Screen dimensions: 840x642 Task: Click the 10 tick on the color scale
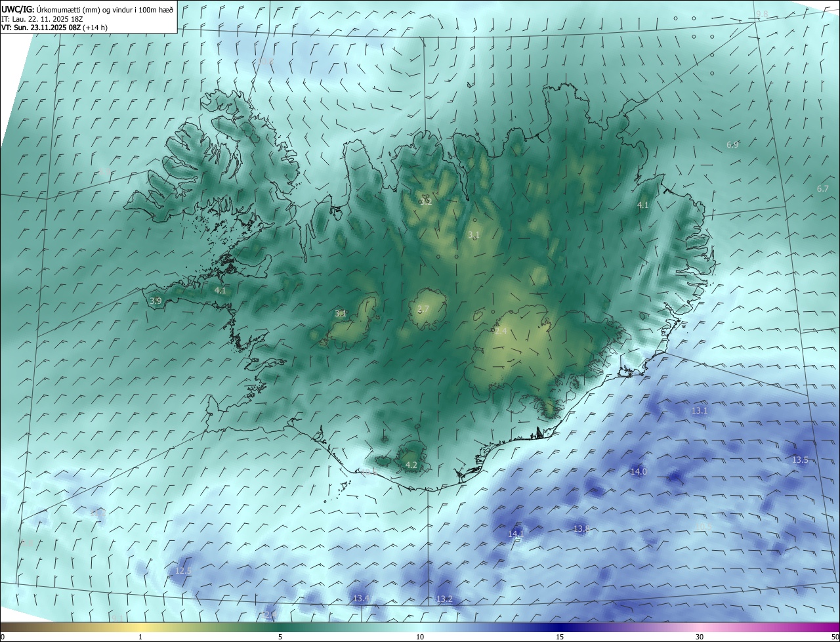[420, 637]
